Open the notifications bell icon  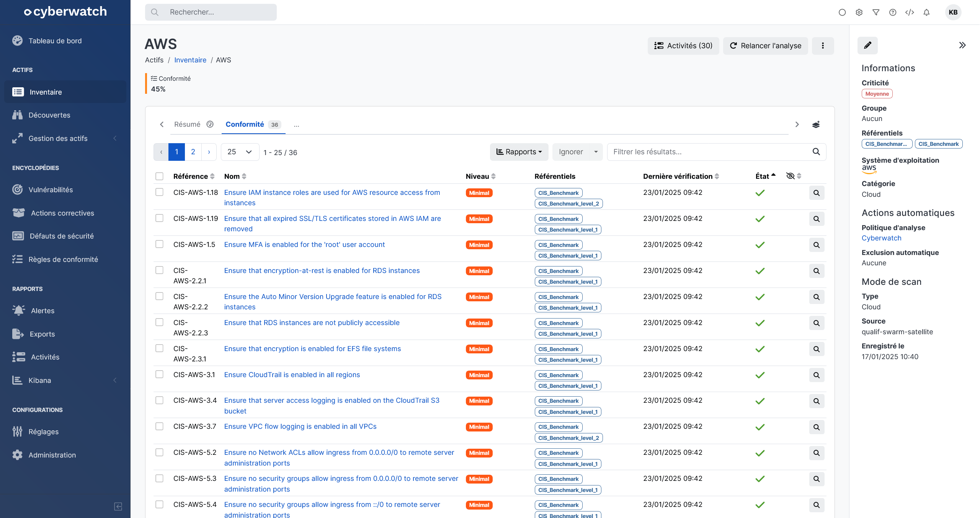click(926, 12)
